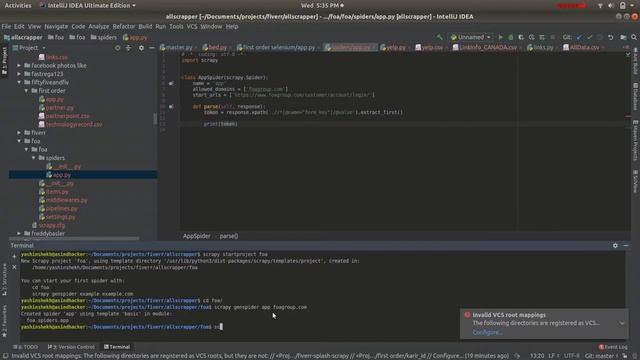This screenshot has width=640, height=360.
Task: Run the Unnamed configuration with play icon
Action: 500,37
